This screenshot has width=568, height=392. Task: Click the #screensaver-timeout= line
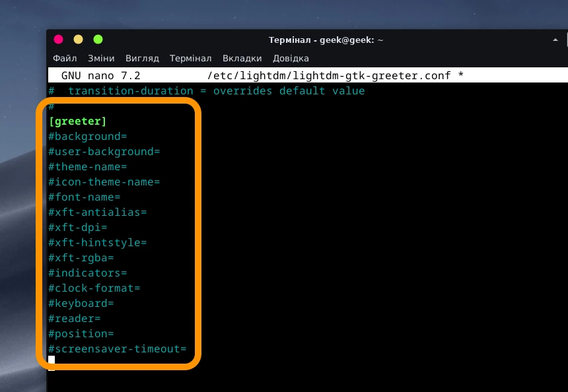(x=118, y=349)
